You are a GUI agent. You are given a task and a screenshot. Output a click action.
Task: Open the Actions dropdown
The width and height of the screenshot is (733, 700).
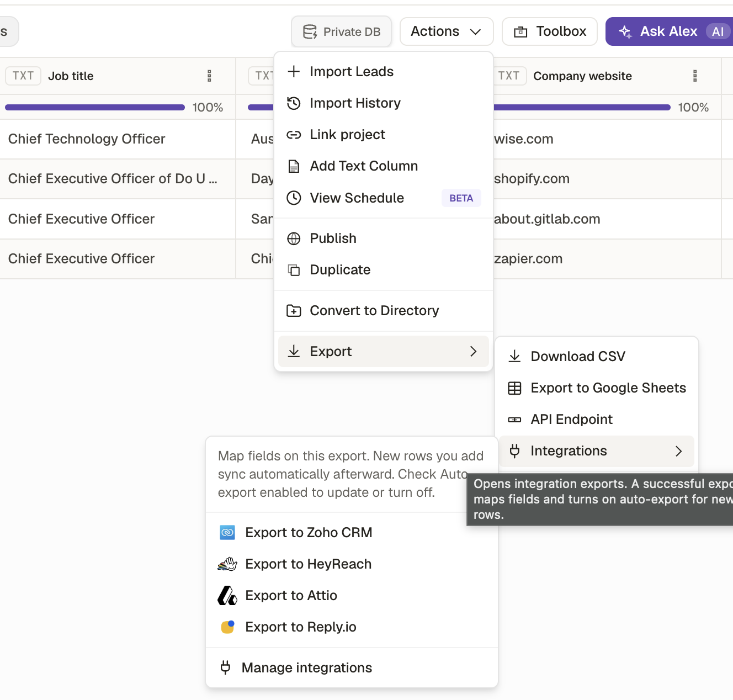(447, 31)
